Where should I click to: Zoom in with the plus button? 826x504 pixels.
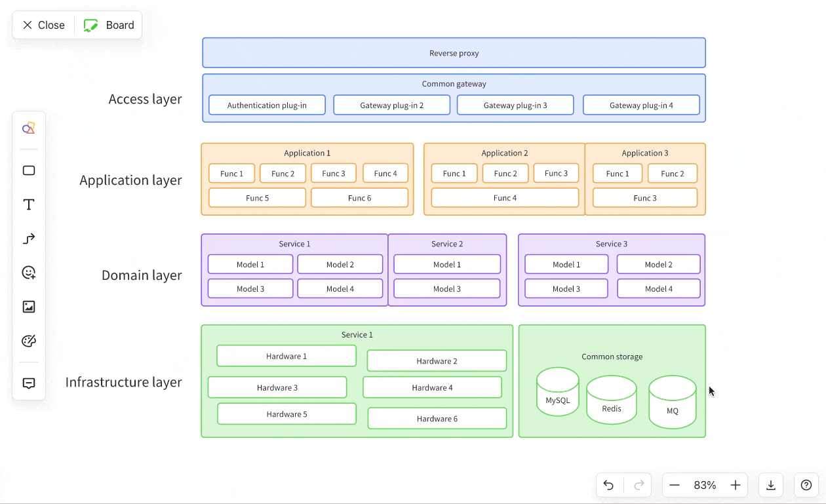point(736,485)
